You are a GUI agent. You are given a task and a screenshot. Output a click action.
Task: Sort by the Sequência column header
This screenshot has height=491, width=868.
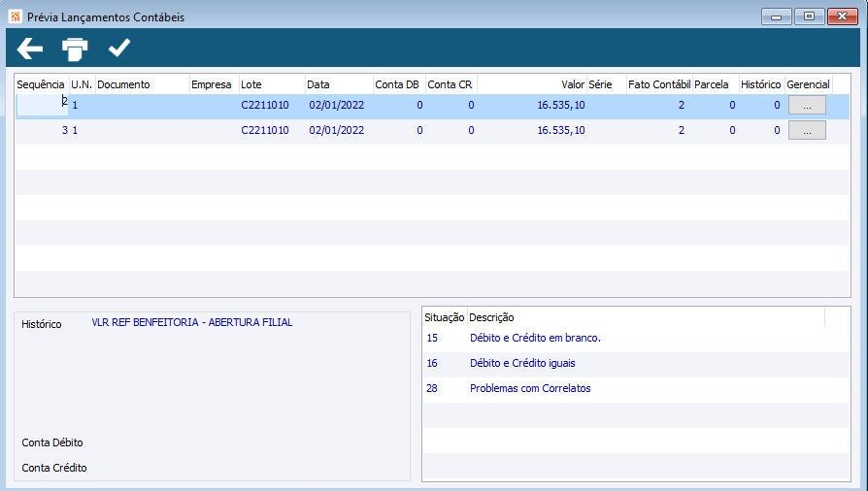42,84
